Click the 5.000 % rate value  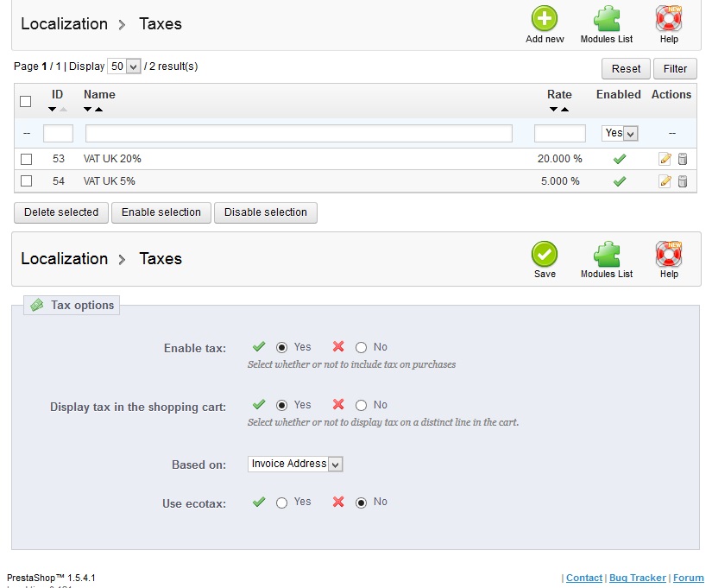click(560, 180)
